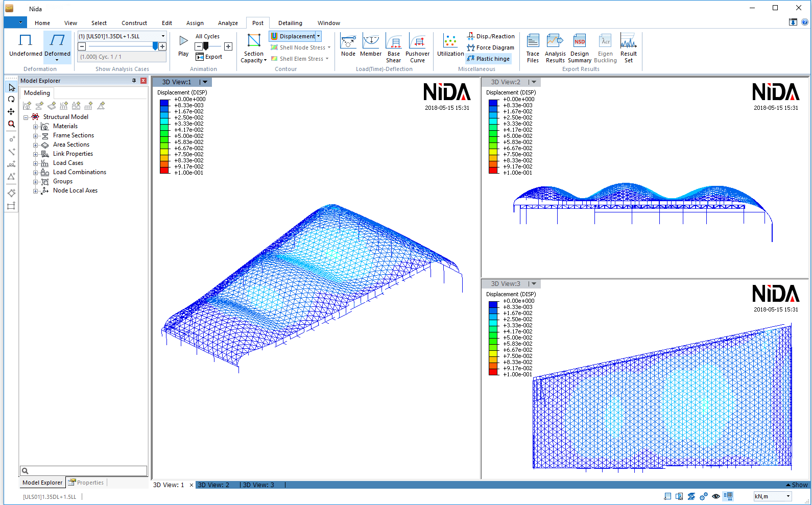Viewport: 812px width, 505px height.
Task: Open the View ribbon tab
Action: (70, 23)
